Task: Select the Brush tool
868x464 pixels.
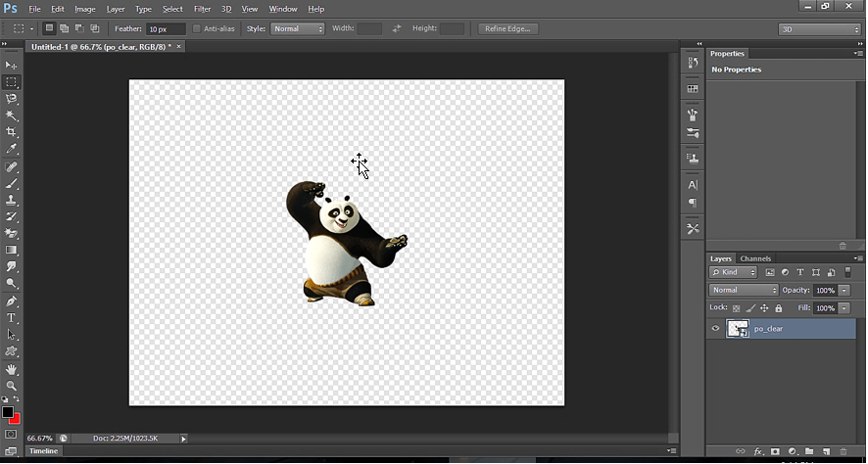Action: [x=11, y=183]
